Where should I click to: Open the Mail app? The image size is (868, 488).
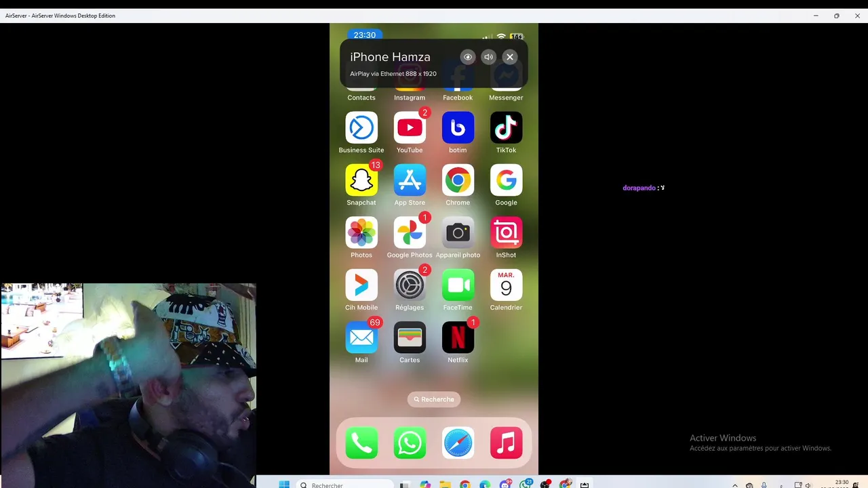coord(361,338)
